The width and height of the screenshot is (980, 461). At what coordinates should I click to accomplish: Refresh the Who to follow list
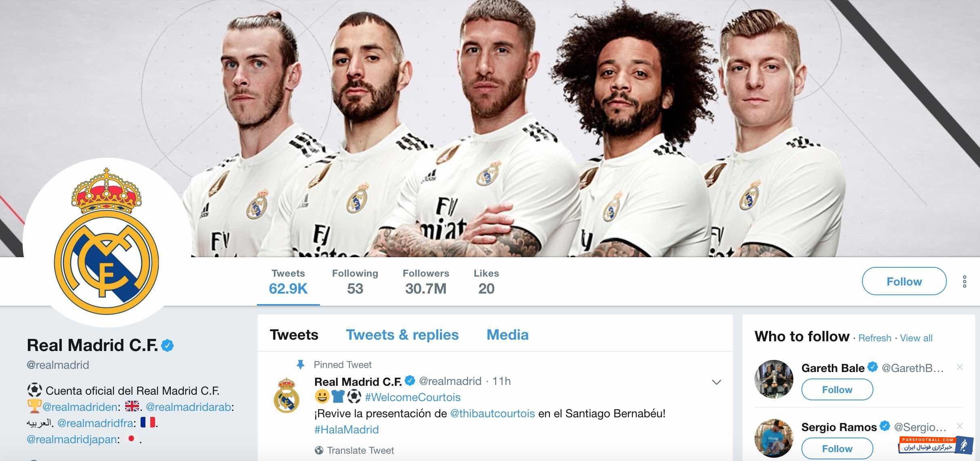click(x=875, y=338)
